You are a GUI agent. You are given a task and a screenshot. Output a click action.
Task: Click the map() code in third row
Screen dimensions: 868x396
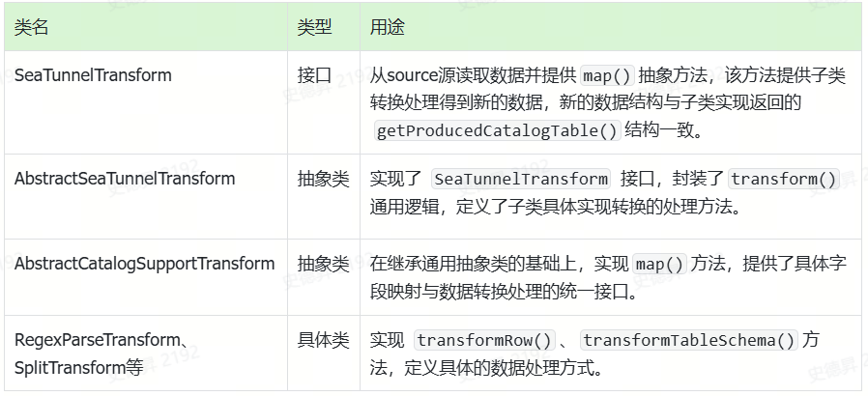coord(660,263)
